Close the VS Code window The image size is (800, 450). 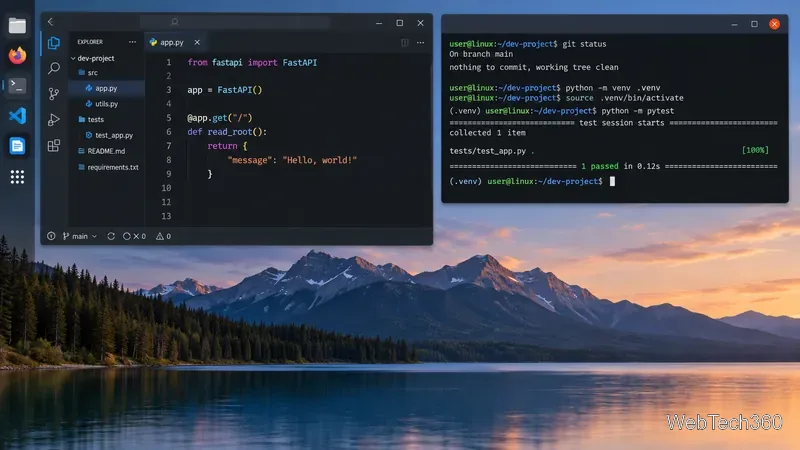click(420, 23)
